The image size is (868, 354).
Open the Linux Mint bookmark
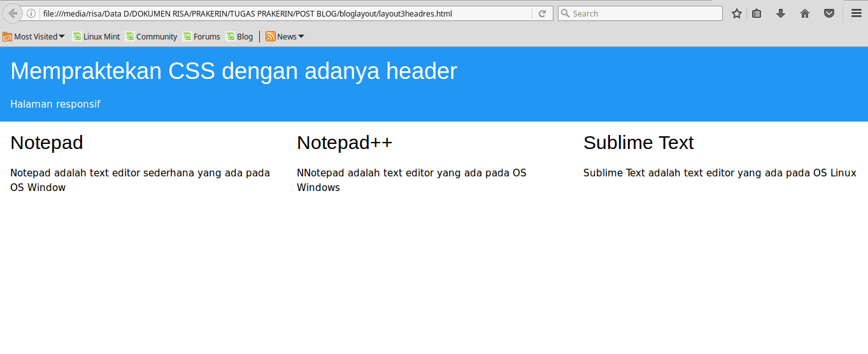pos(96,36)
